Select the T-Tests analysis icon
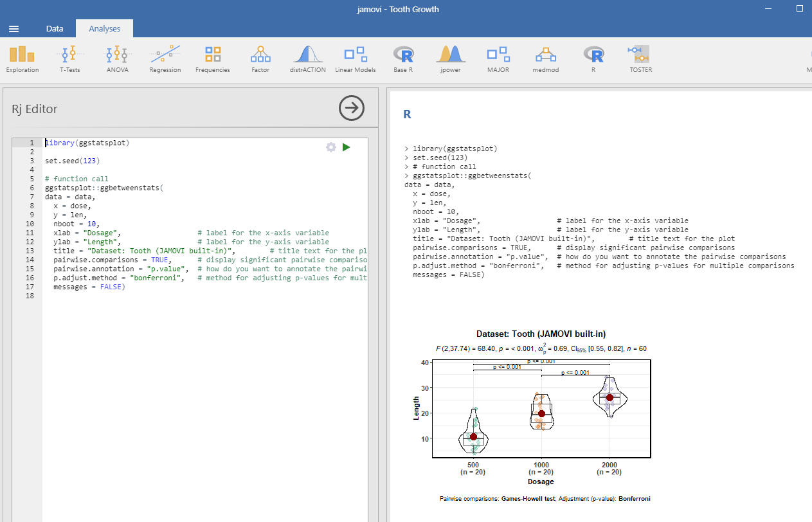The height and width of the screenshot is (522, 812). point(69,58)
